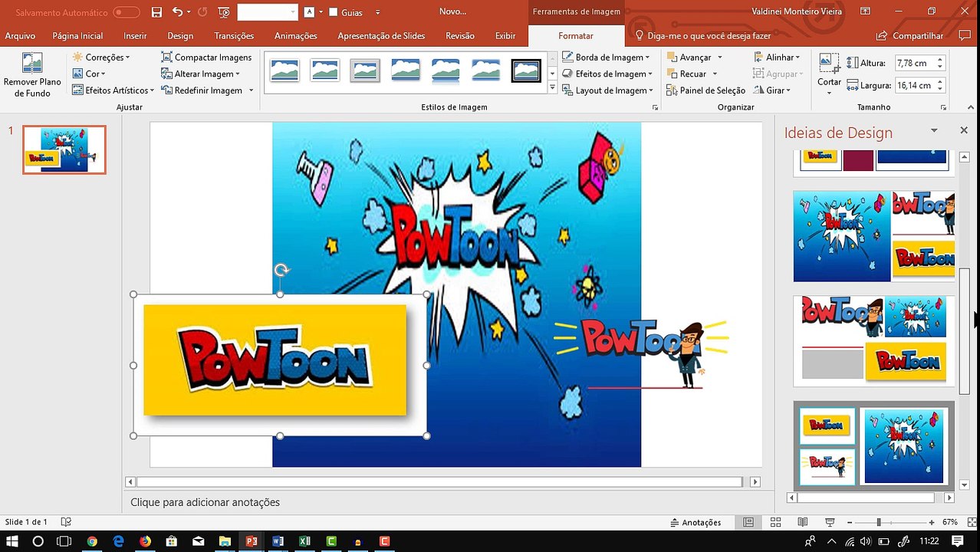Toggle Salvamento Automático switch

click(x=126, y=12)
